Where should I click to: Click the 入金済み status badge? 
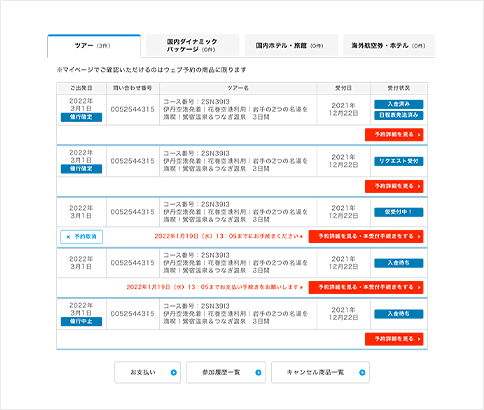[399, 104]
